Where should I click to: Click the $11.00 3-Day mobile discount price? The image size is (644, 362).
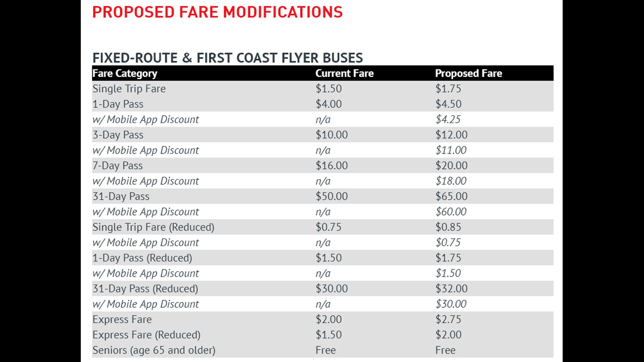tap(451, 150)
